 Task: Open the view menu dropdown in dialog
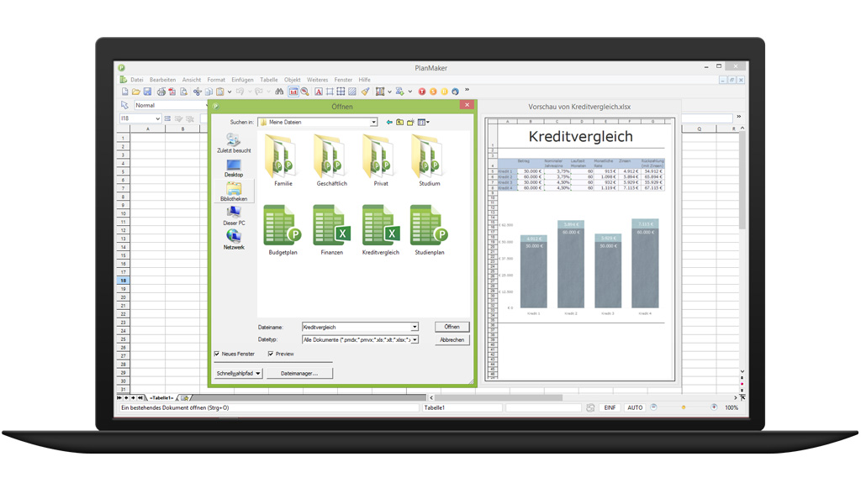(424, 123)
